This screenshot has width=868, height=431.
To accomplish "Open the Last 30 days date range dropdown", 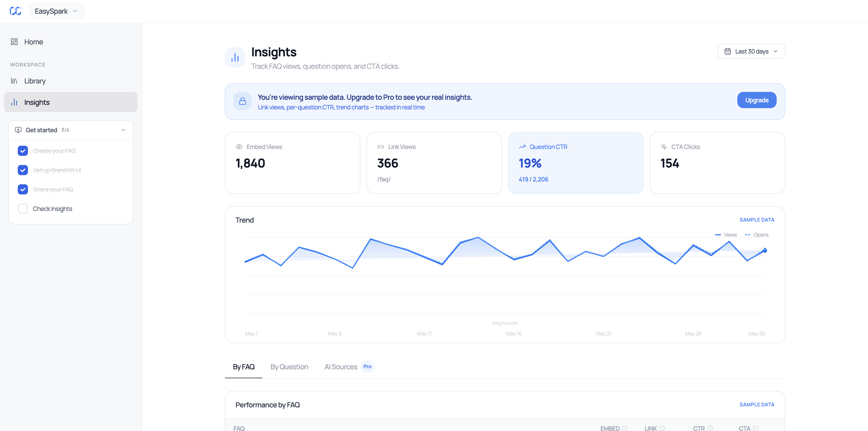I will (x=751, y=51).
